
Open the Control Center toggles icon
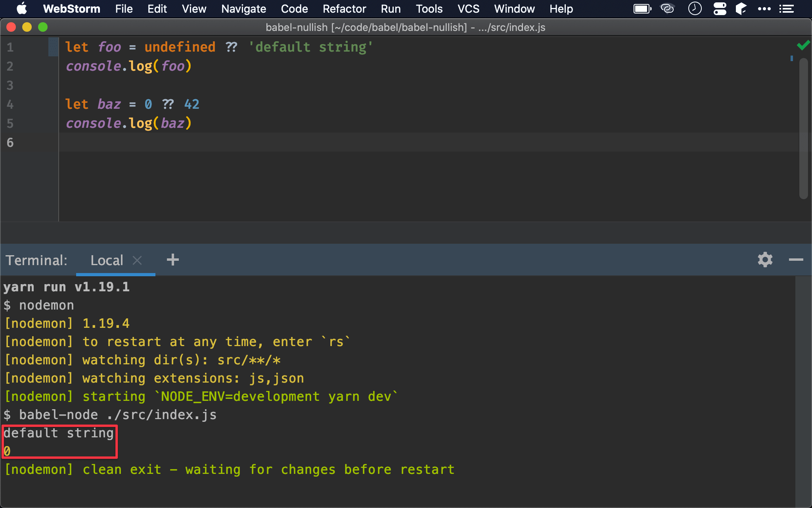(x=720, y=9)
